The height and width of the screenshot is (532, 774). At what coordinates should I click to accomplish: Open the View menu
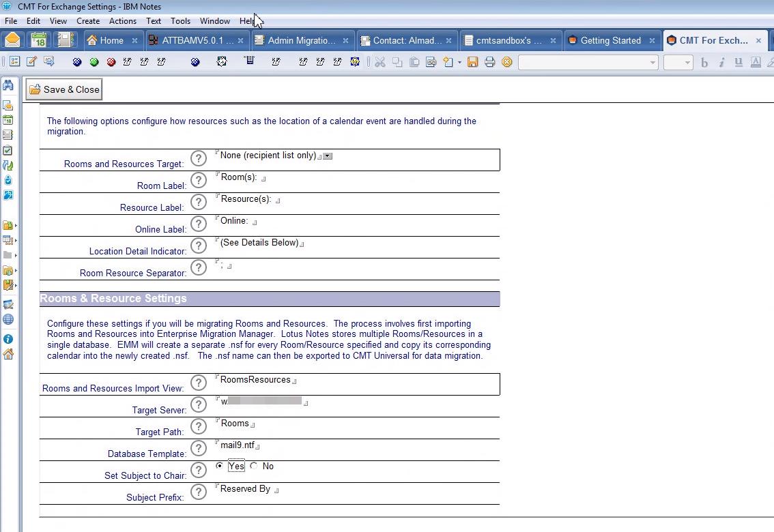click(x=58, y=20)
